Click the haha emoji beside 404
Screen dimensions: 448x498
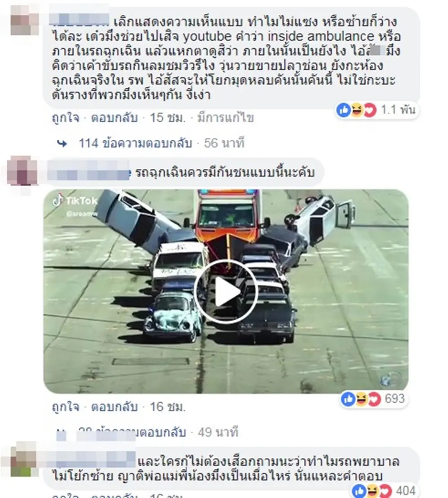pyautogui.click(x=372, y=491)
